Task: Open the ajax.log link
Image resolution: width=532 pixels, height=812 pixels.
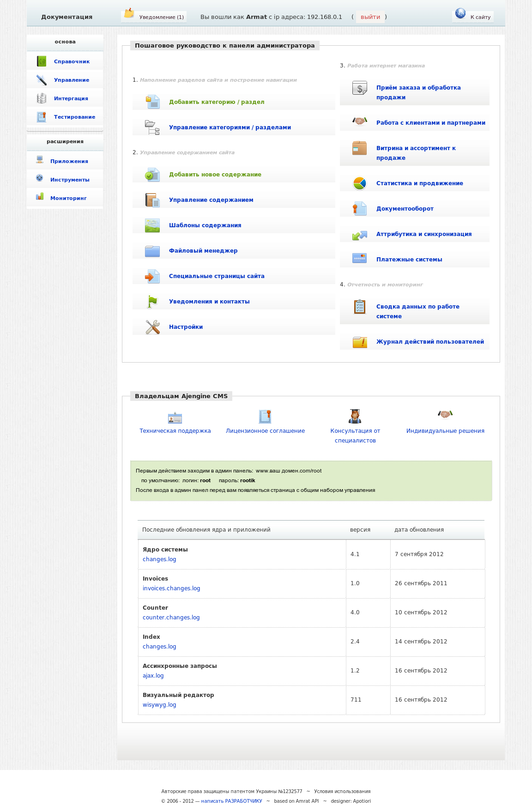Action: pyautogui.click(x=153, y=676)
